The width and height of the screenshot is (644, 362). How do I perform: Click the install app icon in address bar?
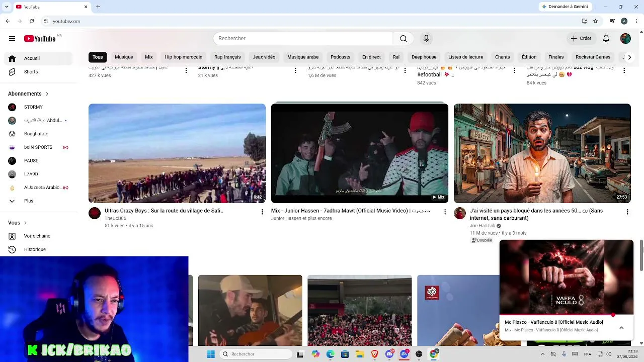(584, 21)
